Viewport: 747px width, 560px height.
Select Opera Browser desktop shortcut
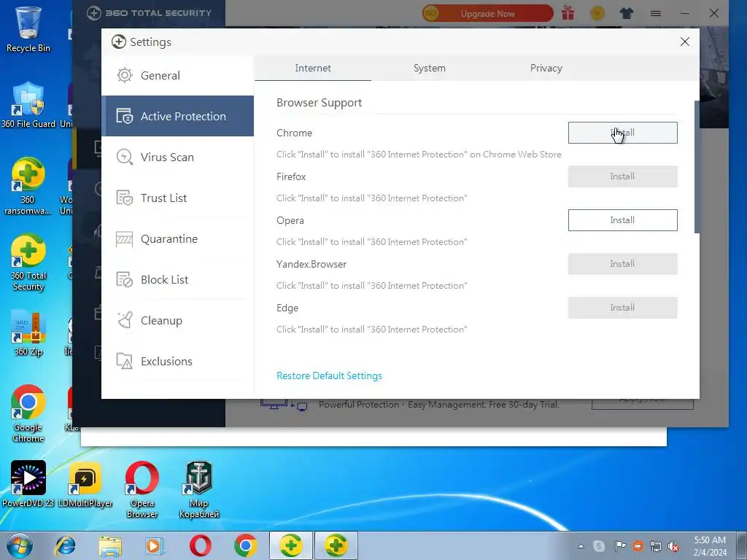[x=142, y=489]
